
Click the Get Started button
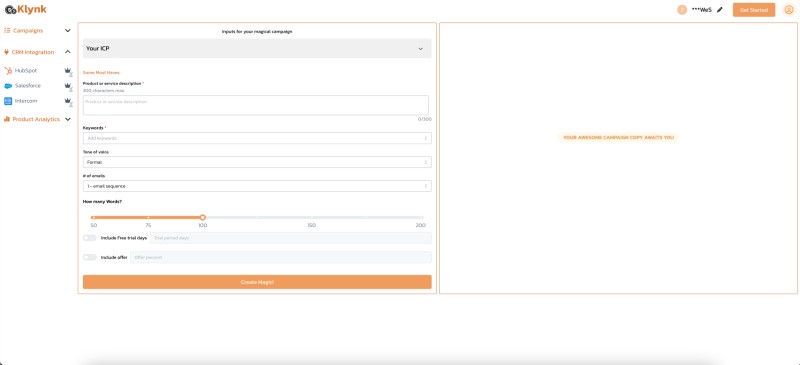click(754, 10)
